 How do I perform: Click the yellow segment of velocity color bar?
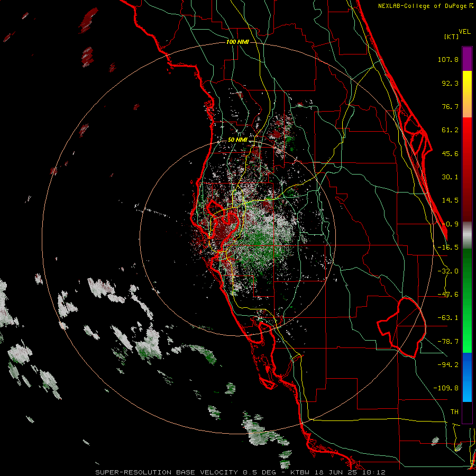click(x=467, y=94)
